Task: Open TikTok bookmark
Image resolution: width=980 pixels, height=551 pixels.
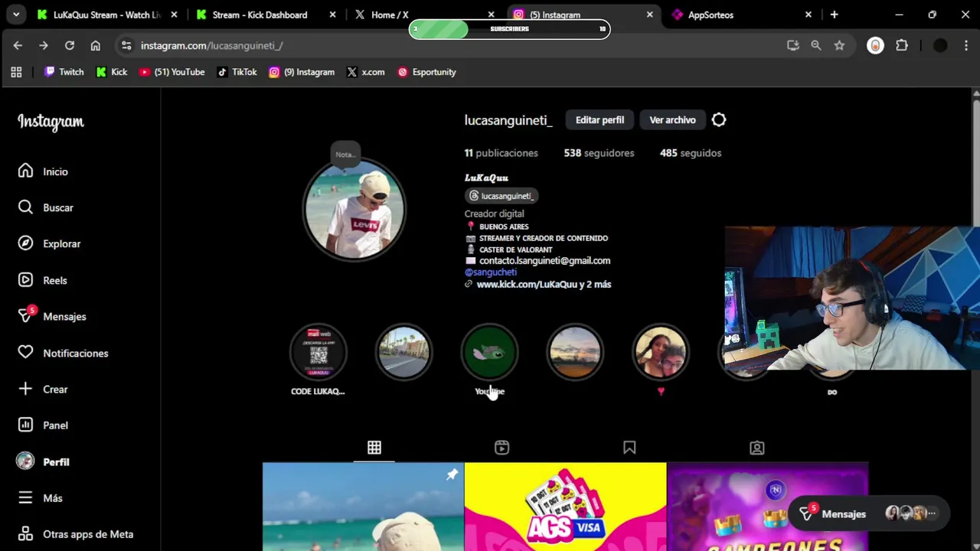Action: (237, 72)
